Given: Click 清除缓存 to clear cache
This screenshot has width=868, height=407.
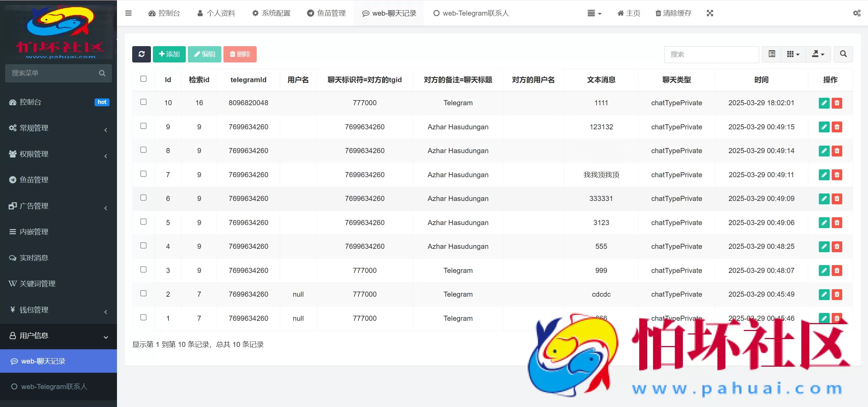Looking at the screenshot, I should click(673, 13).
